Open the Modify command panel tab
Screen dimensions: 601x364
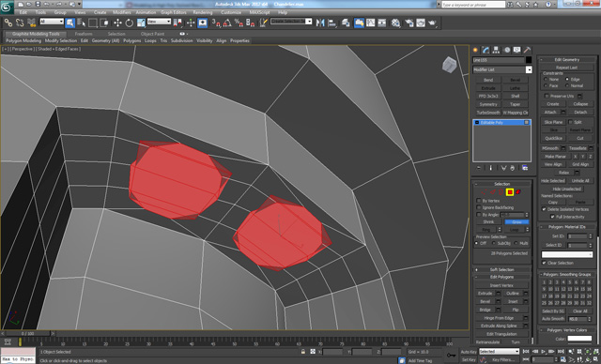(486, 50)
